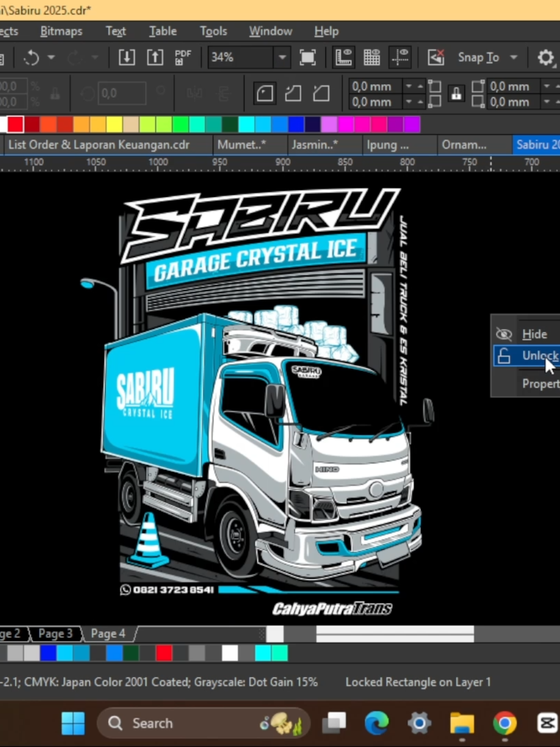Screen dimensions: 560x747
Task: Toggle Show Grid icon
Action: tap(371, 58)
